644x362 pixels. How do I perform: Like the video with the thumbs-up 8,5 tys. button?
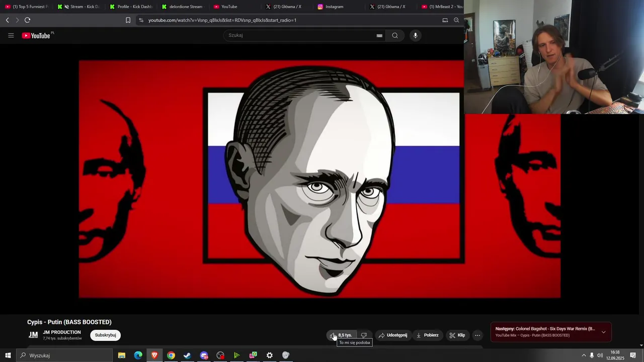click(x=341, y=335)
